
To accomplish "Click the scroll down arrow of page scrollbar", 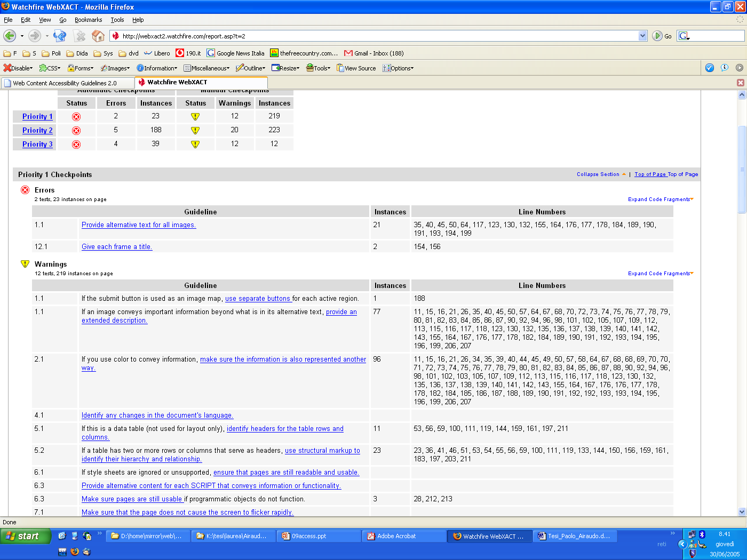I will [742, 511].
